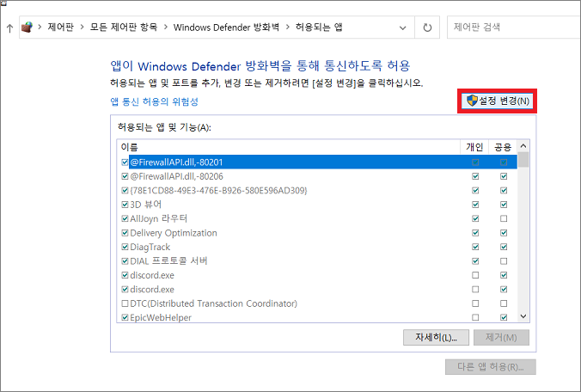Toggle 공용 checkbox for 3D 뷰어
Viewport: 581px width, 392px height.
(x=504, y=205)
